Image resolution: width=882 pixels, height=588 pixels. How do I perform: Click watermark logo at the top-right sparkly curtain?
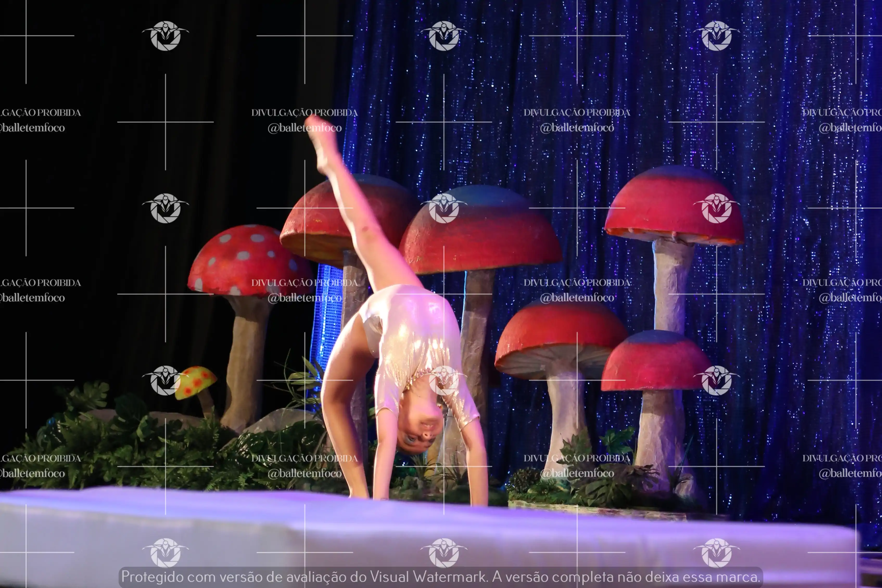(x=716, y=36)
